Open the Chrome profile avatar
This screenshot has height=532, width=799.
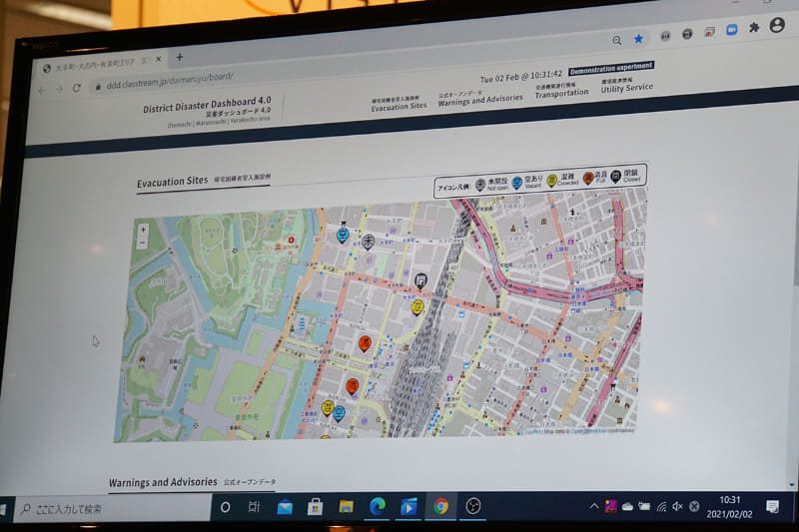click(777, 24)
